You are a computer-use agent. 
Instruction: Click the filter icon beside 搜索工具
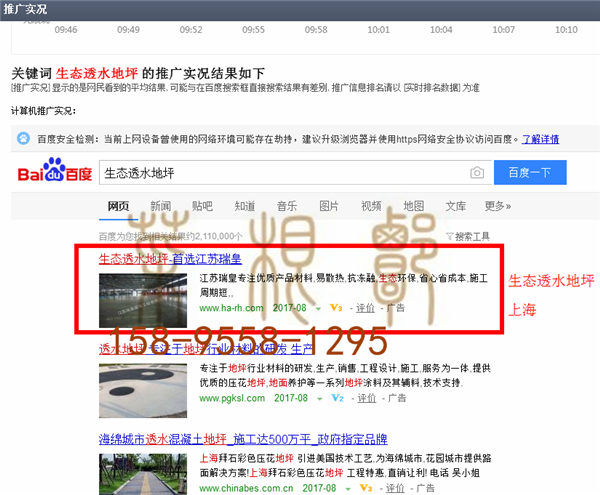coord(450,236)
